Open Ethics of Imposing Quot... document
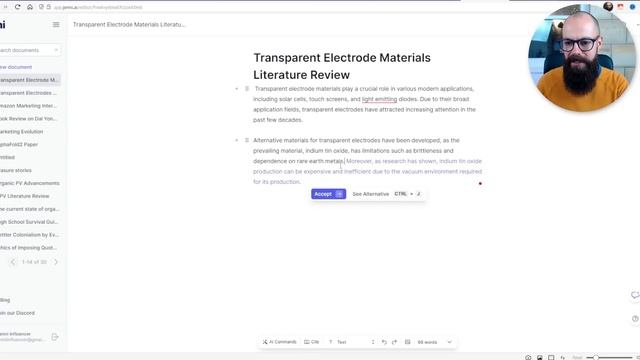 coord(29,248)
